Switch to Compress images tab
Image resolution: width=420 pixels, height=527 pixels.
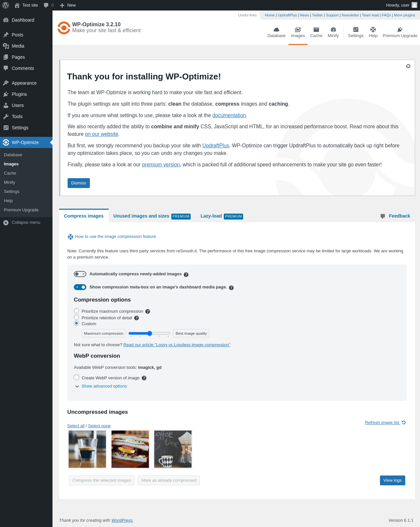pyautogui.click(x=84, y=216)
